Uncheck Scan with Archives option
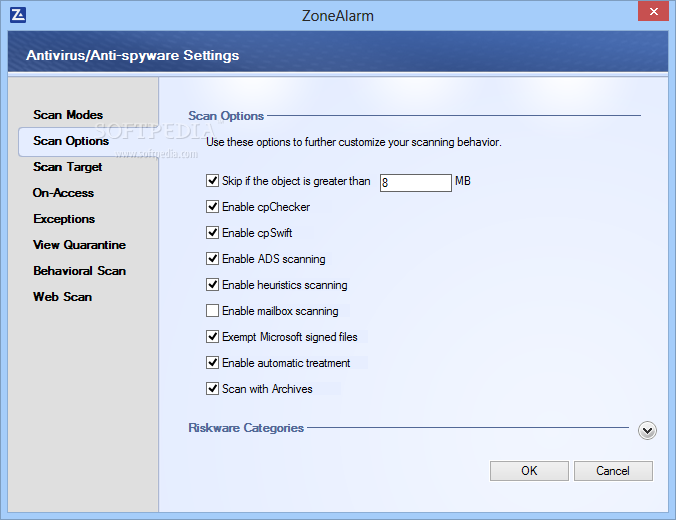676x520 pixels. pos(212,388)
